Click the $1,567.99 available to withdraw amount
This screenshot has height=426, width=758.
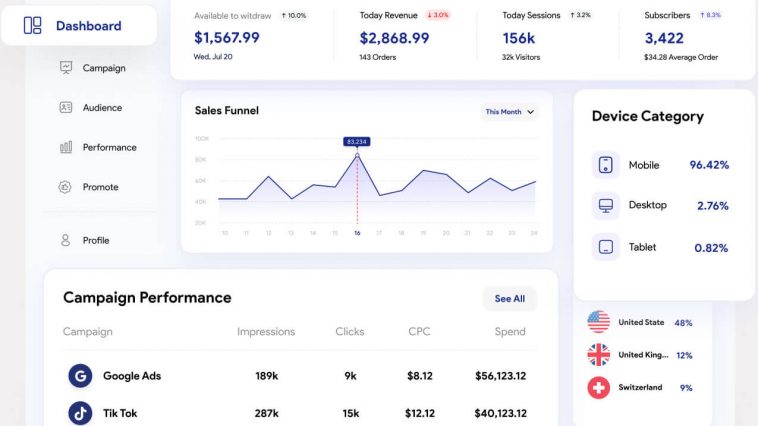tap(227, 37)
